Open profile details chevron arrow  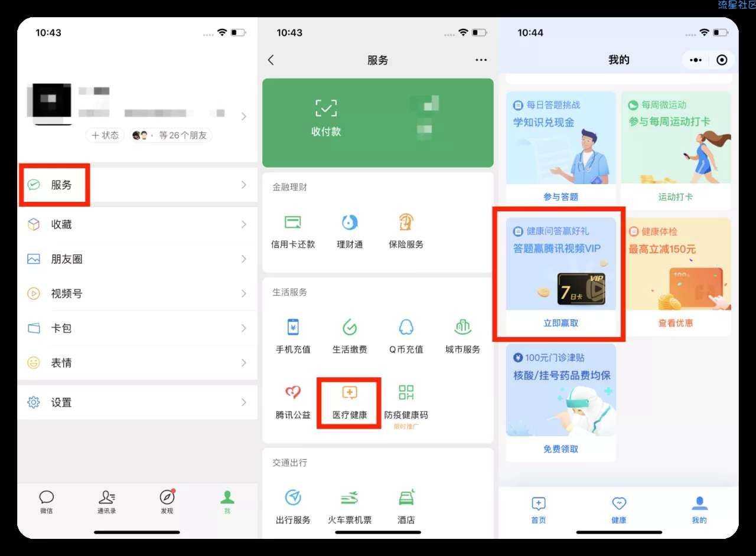pos(244,116)
